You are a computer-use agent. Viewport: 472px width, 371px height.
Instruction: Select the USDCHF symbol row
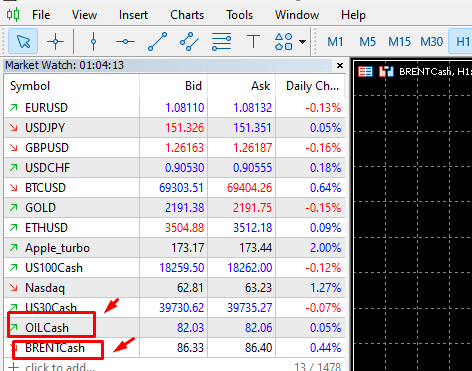click(x=174, y=168)
